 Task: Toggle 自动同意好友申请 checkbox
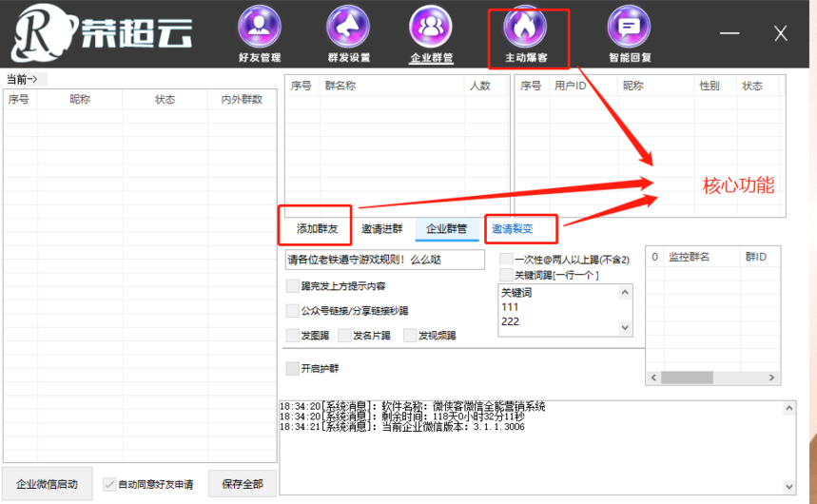108,484
